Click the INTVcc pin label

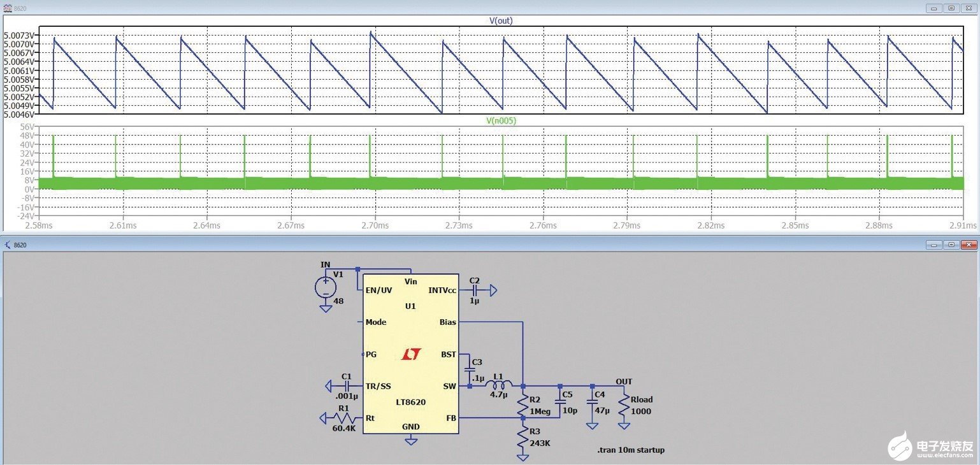442,290
